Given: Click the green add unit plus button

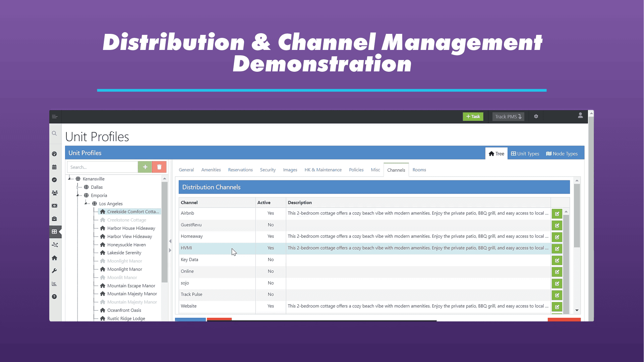Looking at the screenshot, I should pos(145,167).
